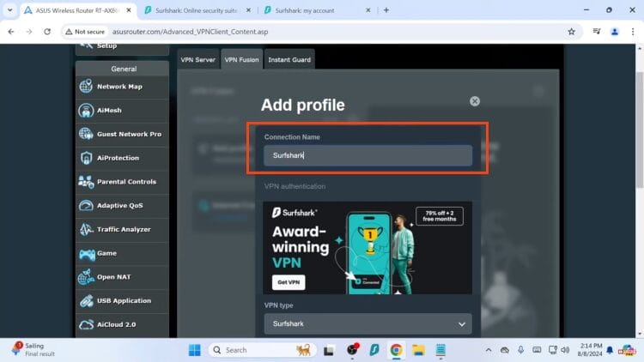Open the AiMesh page icon
This screenshot has width=644, height=362.
pos(86,111)
